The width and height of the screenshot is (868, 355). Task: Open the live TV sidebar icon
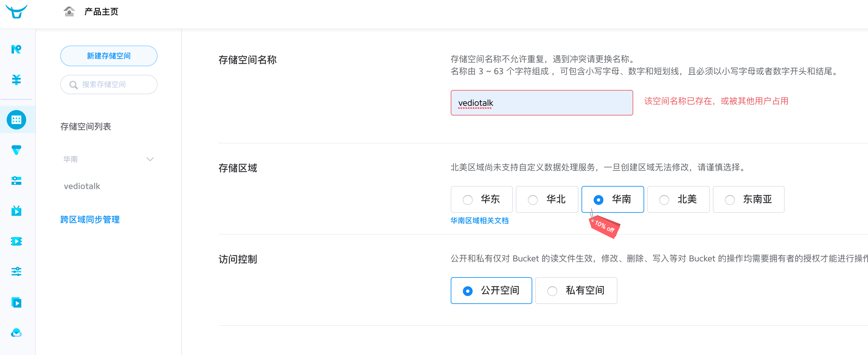coord(16,211)
